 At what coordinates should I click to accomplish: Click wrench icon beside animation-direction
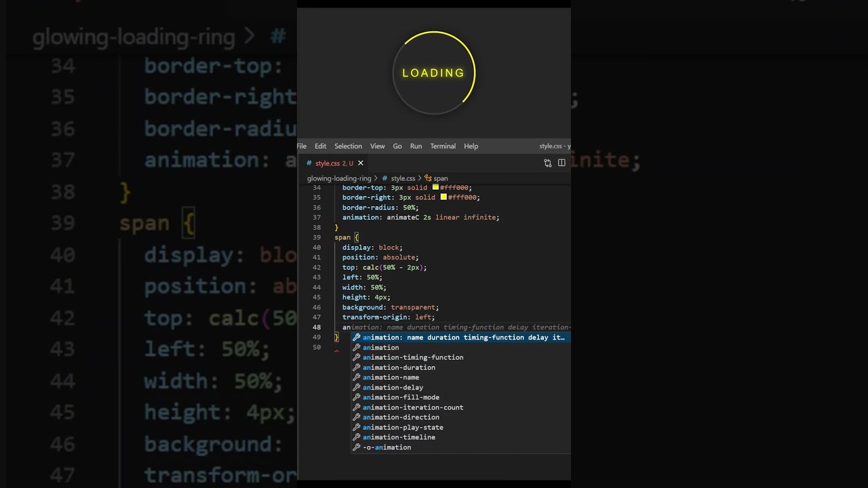[x=357, y=417]
